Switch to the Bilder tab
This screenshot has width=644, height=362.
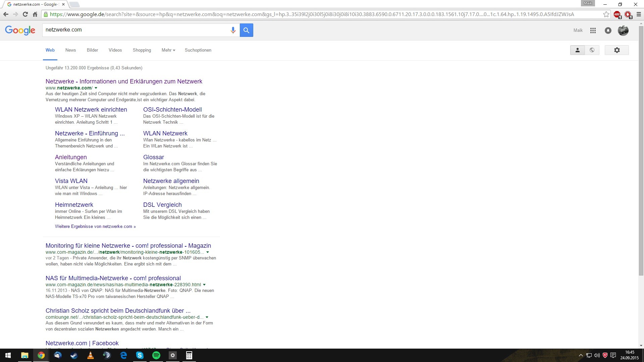(x=92, y=50)
